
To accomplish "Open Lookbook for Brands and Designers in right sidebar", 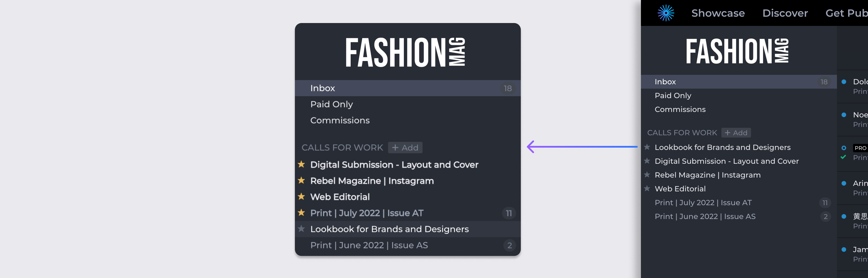I will click(723, 147).
